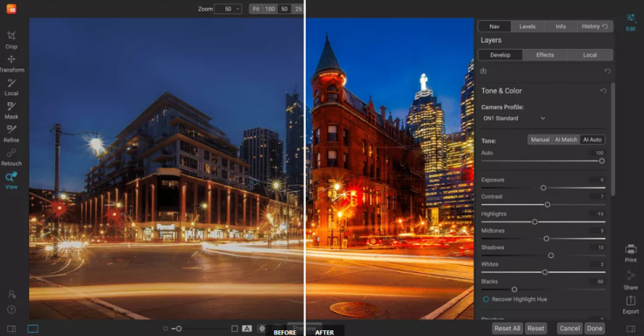Enable Recover Highlight Hue option
644x336 pixels.
click(485, 299)
